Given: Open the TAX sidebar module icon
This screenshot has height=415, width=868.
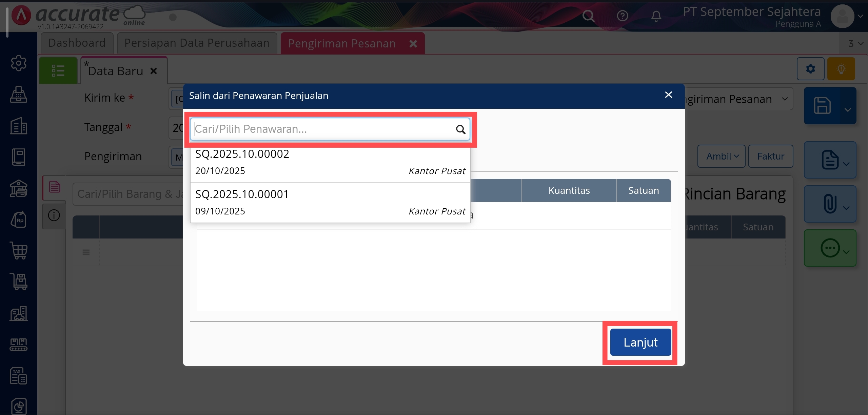Looking at the screenshot, I should coord(19,376).
